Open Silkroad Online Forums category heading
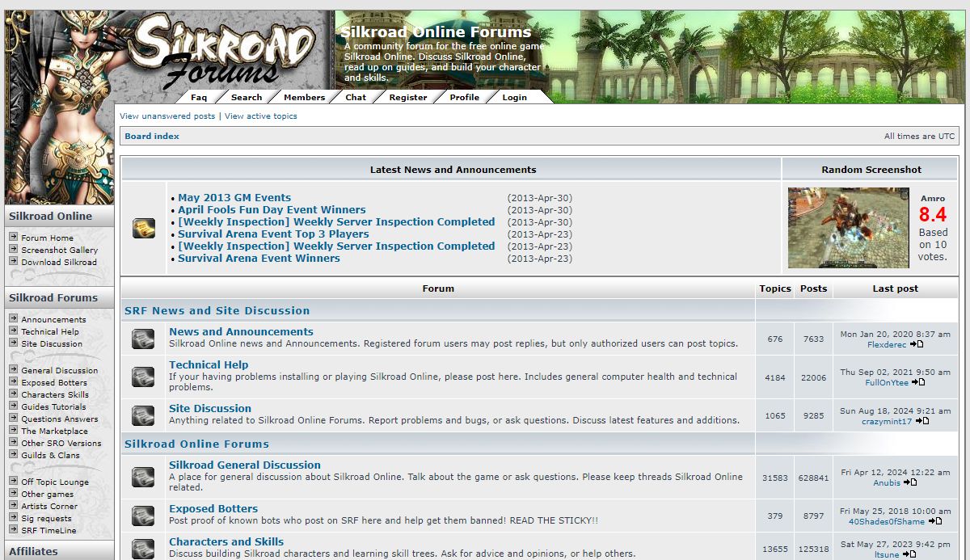The image size is (970, 560). [x=196, y=444]
